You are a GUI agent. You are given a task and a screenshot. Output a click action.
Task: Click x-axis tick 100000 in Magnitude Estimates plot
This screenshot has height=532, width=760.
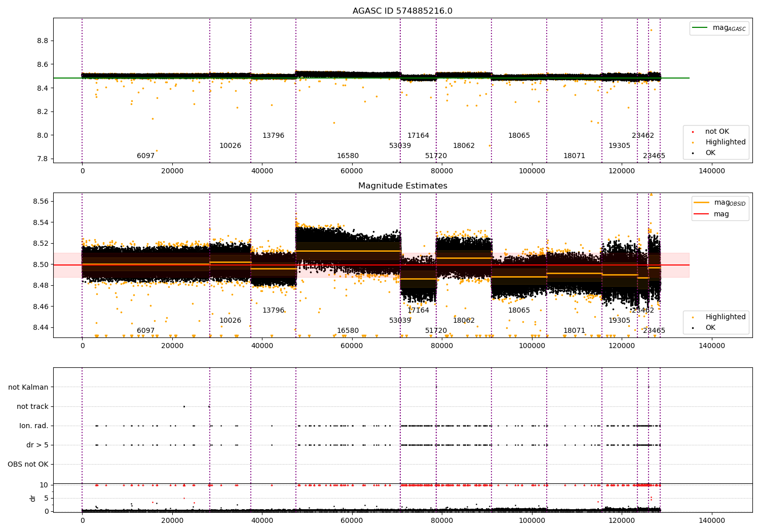tap(531, 346)
